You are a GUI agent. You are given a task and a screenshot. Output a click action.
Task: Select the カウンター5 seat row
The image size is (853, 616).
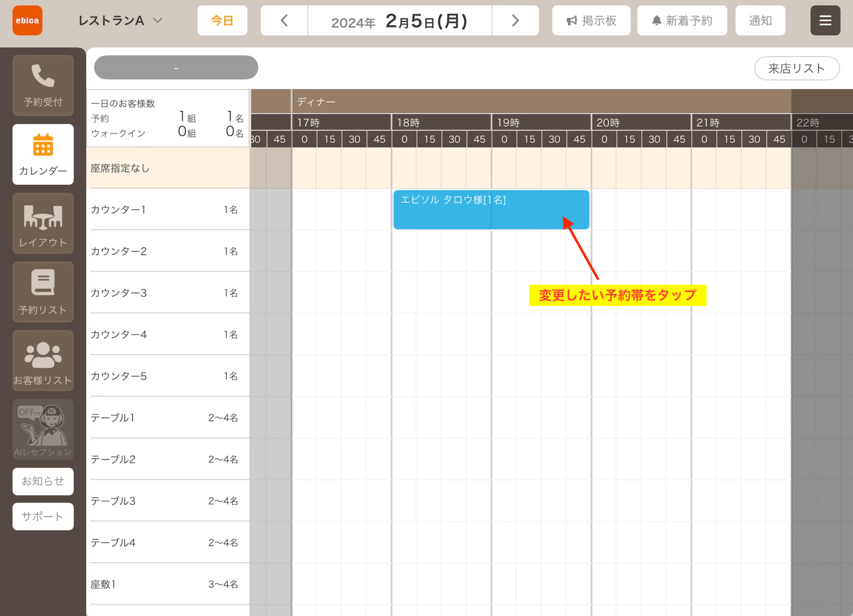click(x=168, y=376)
